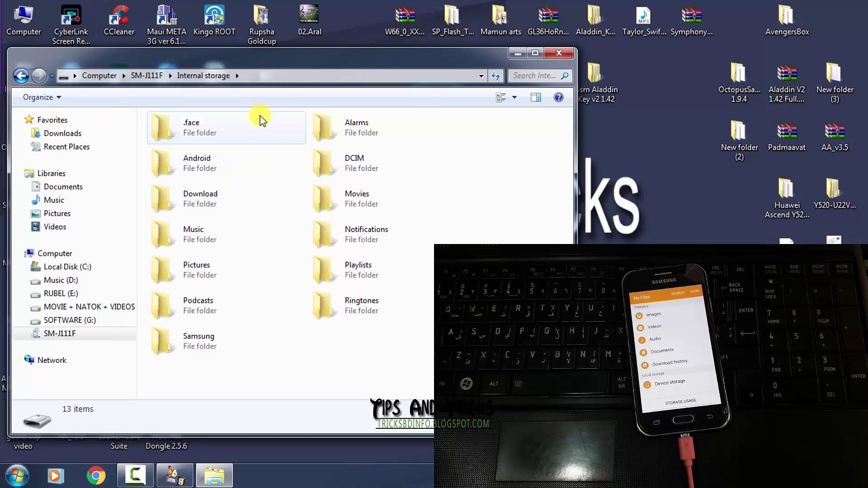Open the view options dropdown arrow
Viewport: 868px width, 488px height.
click(x=514, y=97)
